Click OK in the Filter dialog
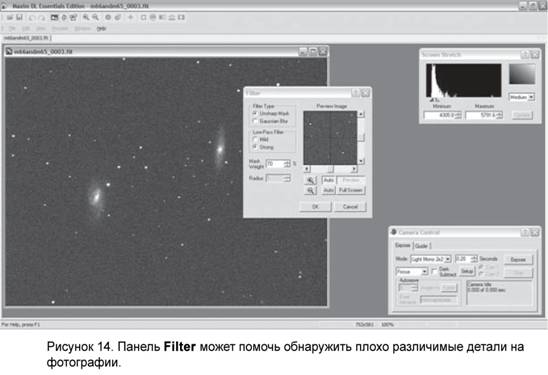This screenshot has width=548, height=375. (315, 207)
